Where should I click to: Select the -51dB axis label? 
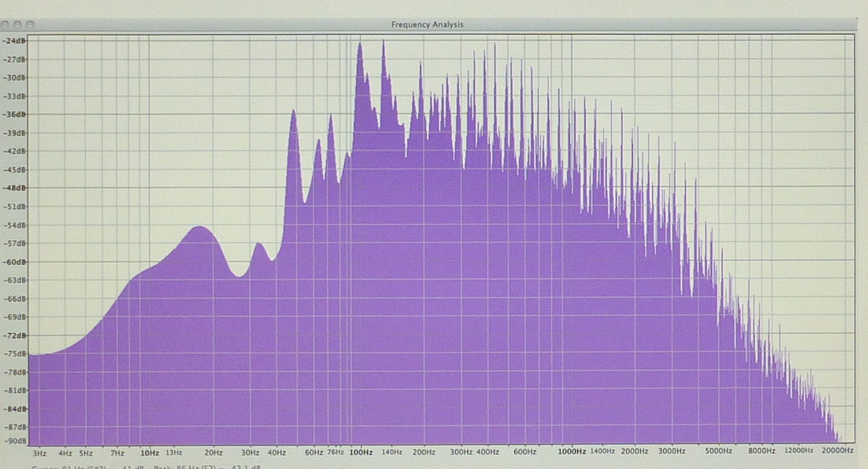click(x=14, y=207)
